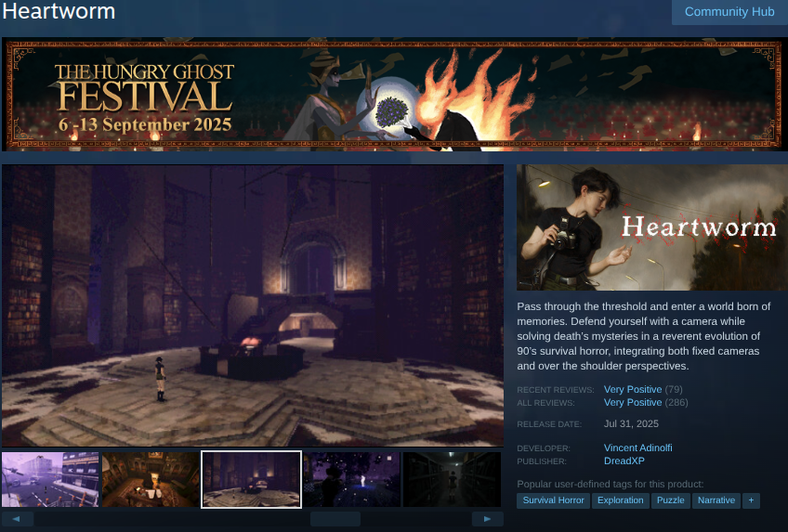Click the ALL REVIEWS label

pos(545,403)
